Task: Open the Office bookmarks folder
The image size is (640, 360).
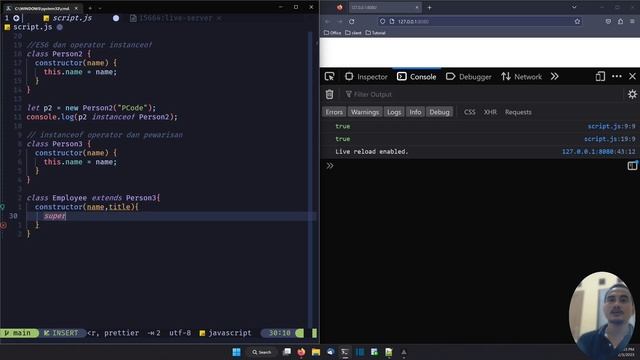Action: click(x=332, y=33)
